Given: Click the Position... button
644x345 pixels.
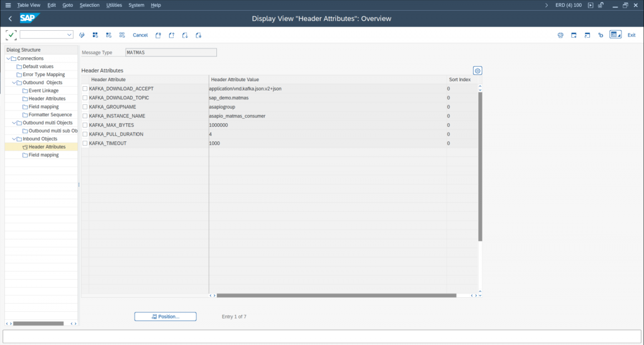Looking at the screenshot, I should tap(165, 317).
